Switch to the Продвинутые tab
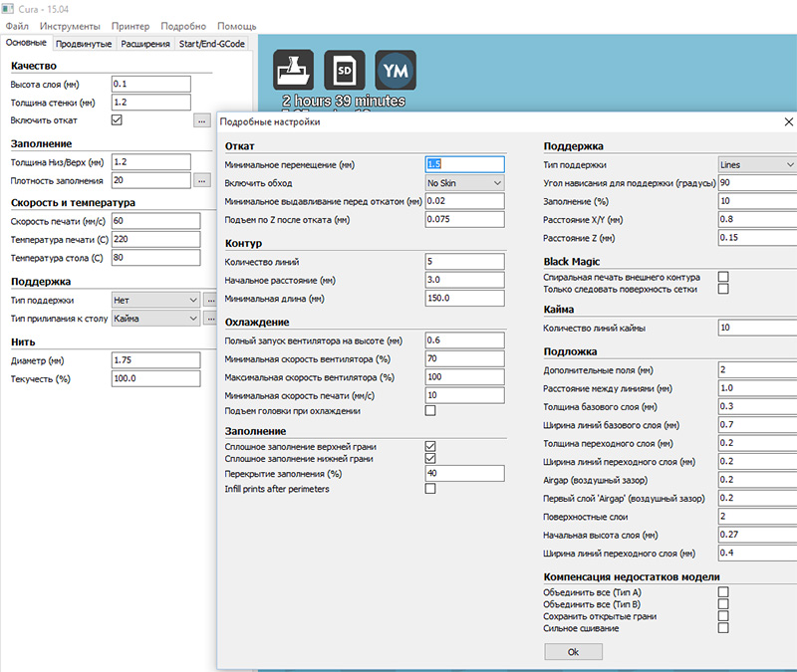 click(84, 44)
